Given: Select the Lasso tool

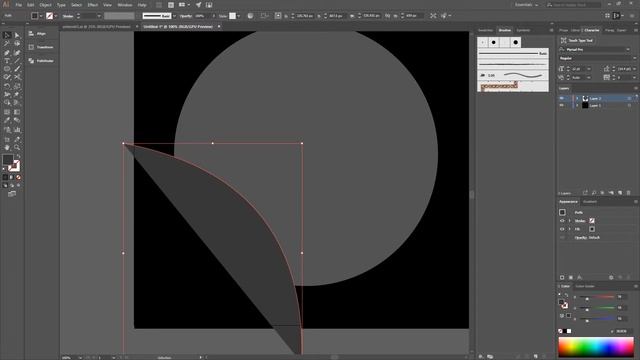Looking at the screenshot, I should coord(17,44).
